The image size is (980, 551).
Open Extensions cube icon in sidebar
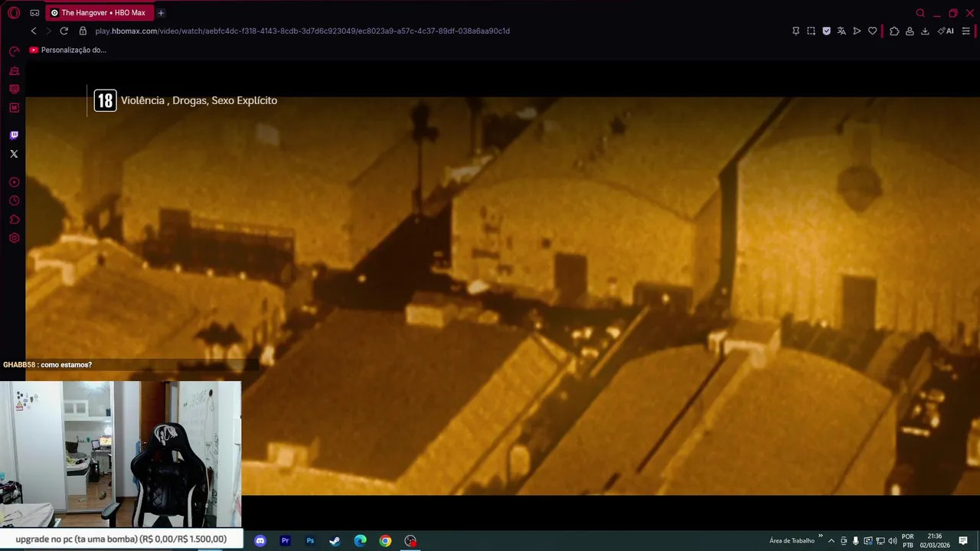click(14, 220)
